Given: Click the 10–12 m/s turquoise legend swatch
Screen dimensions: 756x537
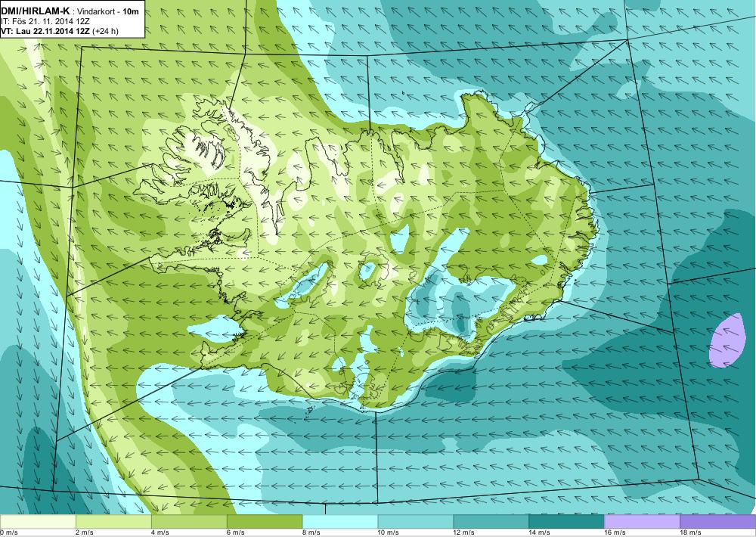Looking at the screenshot, I should pos(416,521).
